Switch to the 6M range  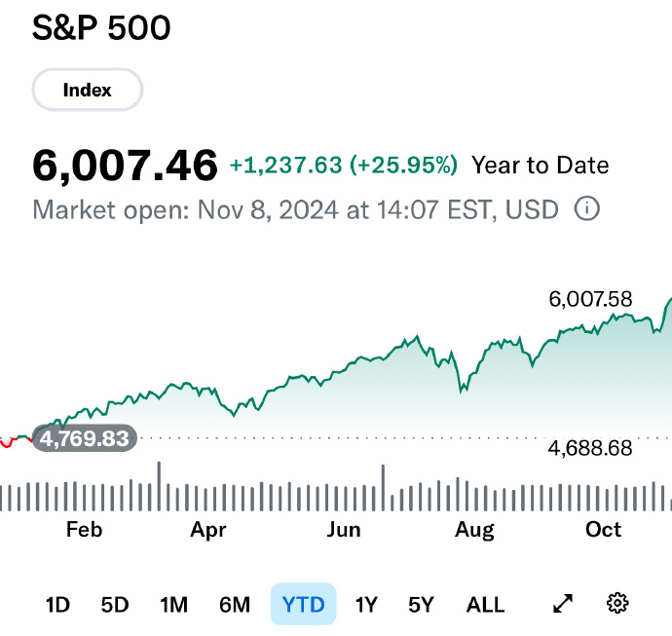(235, 605)
